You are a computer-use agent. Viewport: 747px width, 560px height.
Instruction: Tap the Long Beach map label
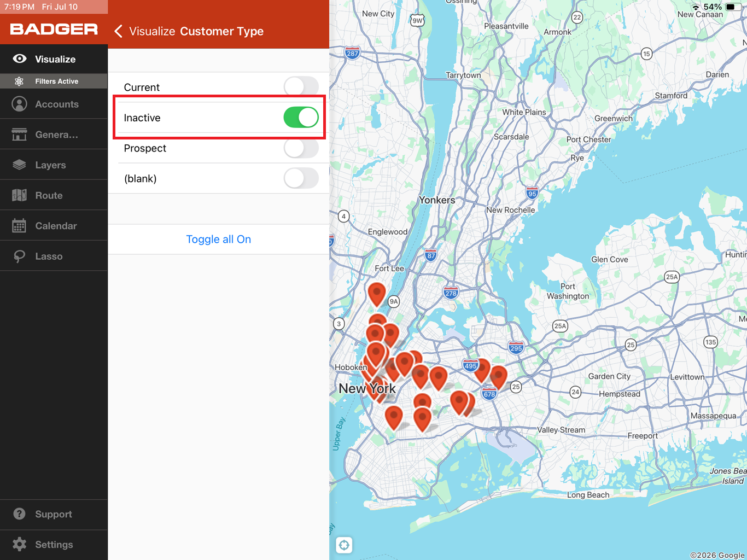(588, 495)
